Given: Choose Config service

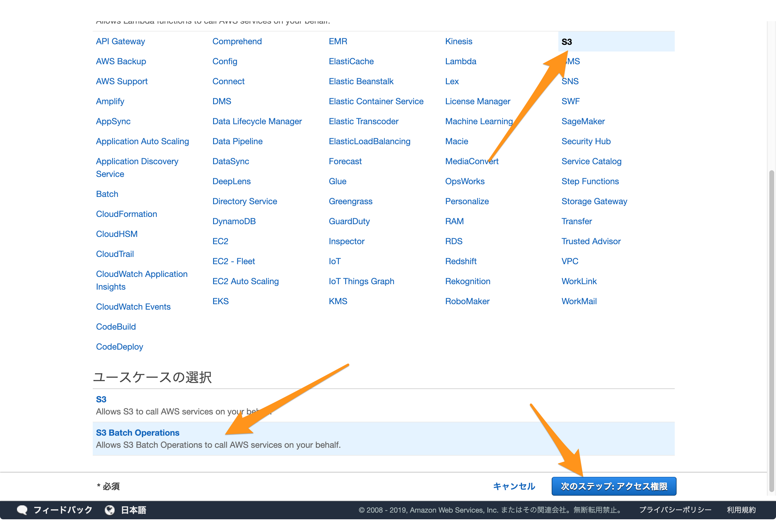Looking at the screenshot, I should pyautogui.click(x=224, y=62).
